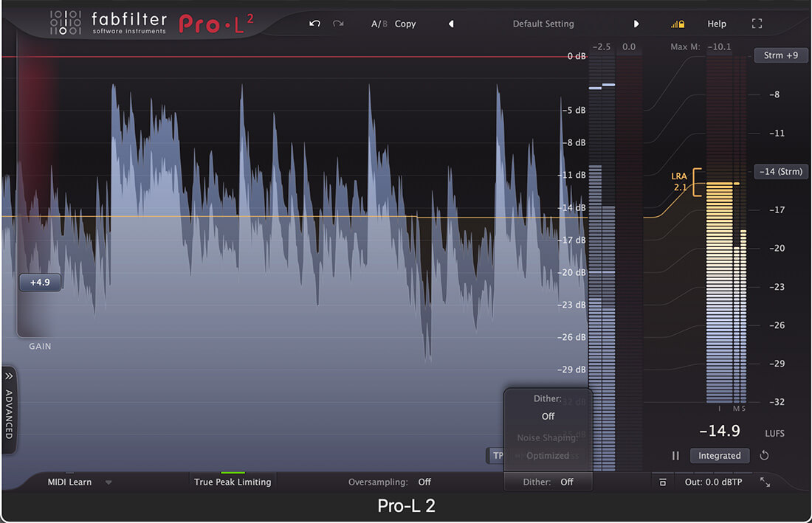The image size is (812, 523).
Task: Open the Oversampling Off selector
Action: coord(390,482)
